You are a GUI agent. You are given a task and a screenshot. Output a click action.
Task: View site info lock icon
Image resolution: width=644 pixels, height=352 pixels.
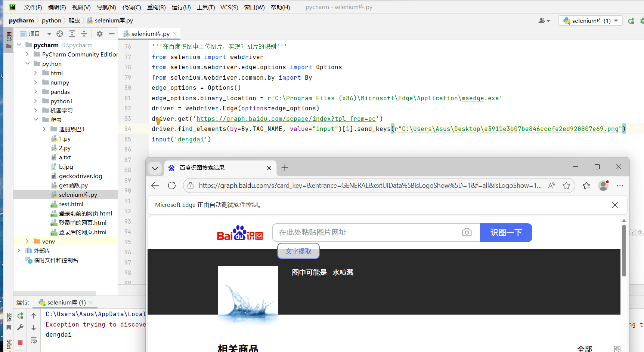(x=191, y=186)
